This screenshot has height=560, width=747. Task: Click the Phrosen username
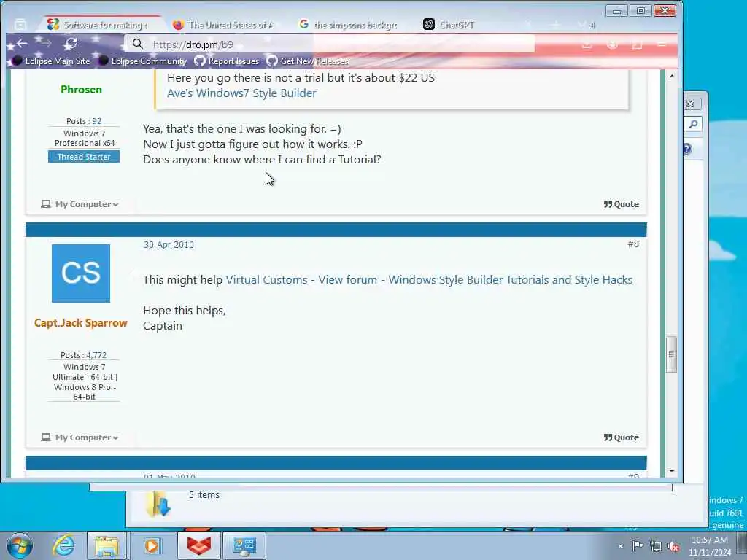82,90
